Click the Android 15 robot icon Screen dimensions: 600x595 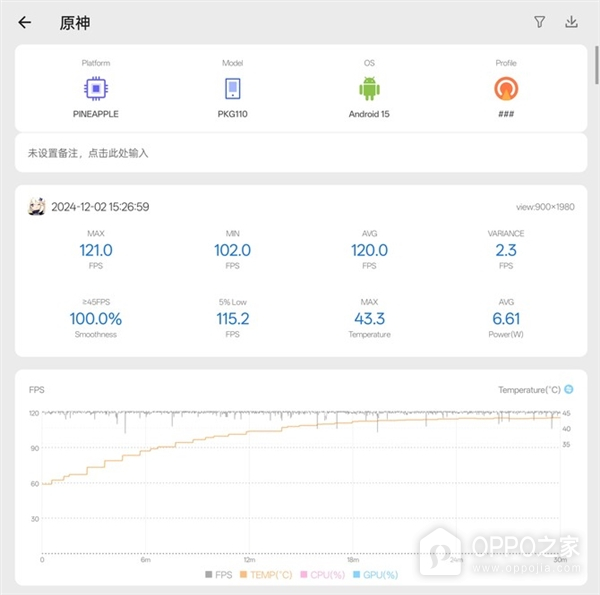click(x=369, y=88)
